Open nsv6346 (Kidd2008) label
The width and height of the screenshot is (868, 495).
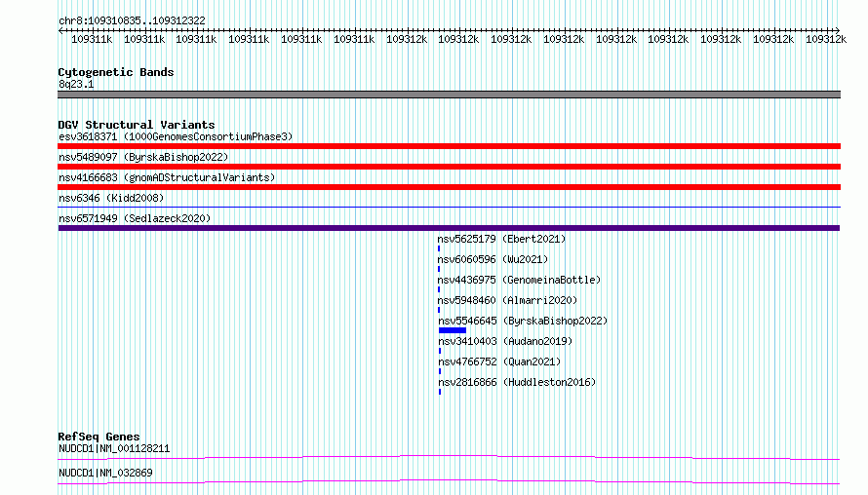[111, 198]
